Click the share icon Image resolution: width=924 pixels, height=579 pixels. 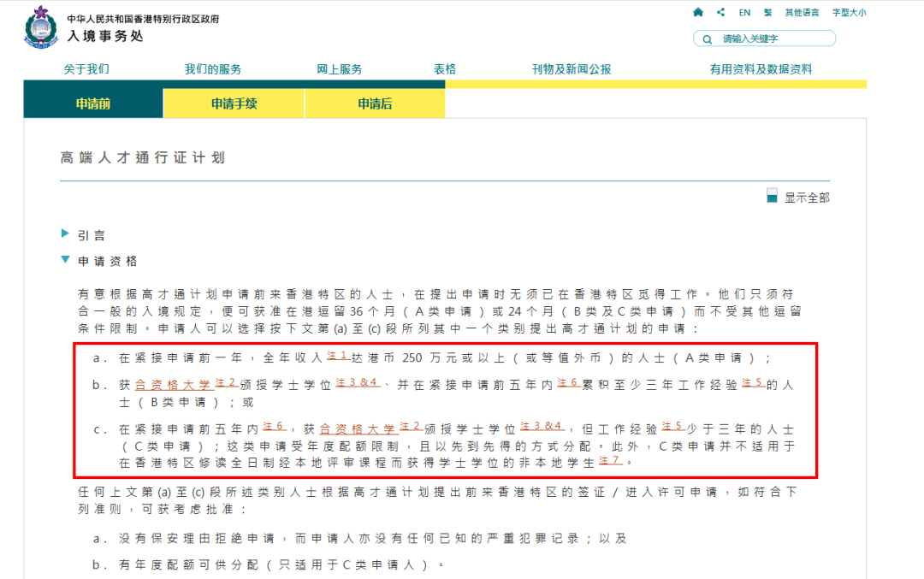click(721, 12)
